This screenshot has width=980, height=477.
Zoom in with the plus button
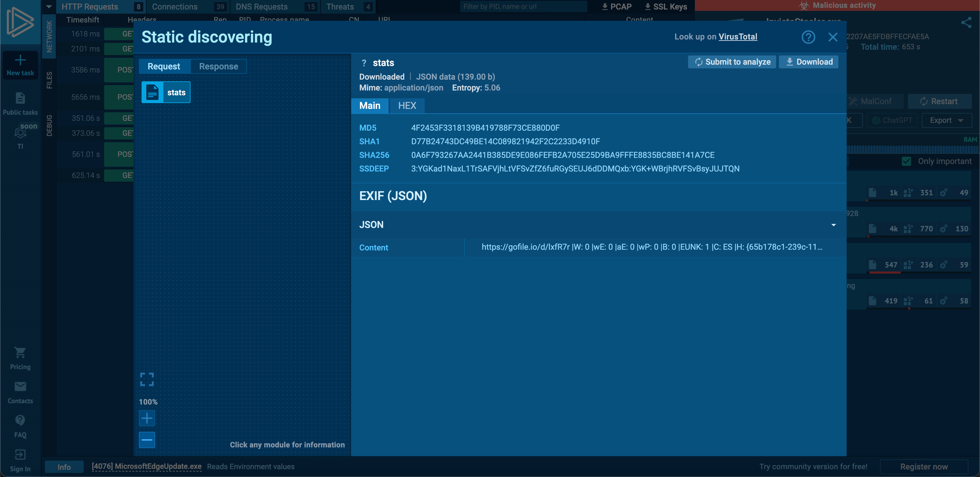click(x=147, y=418)
